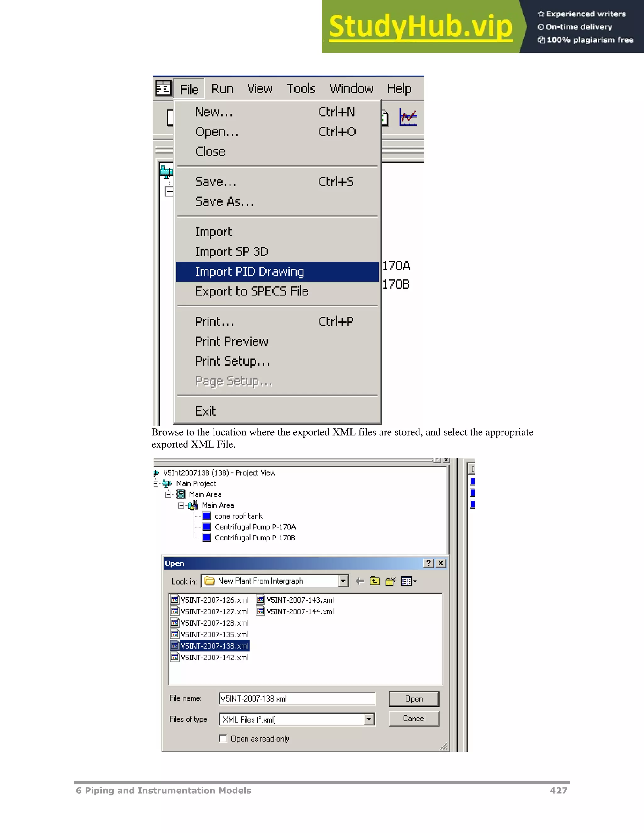Go up one folder level
The height and width of the screenshot is (833, 644).
coord(375,581)
